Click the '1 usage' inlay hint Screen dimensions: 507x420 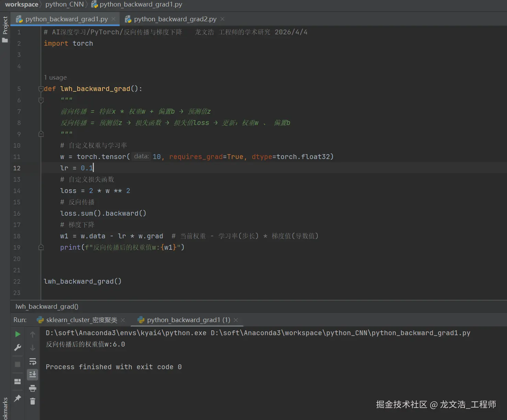click(x=55, y=78)
